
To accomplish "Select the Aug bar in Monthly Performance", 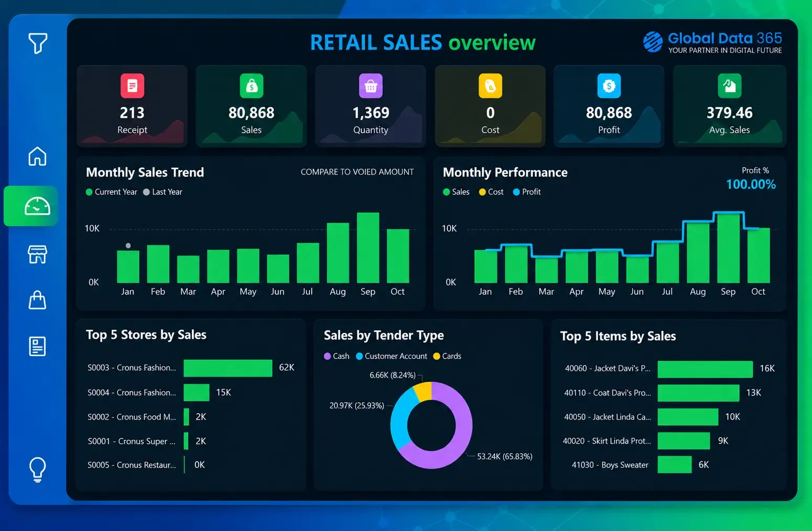I will (x=698, y=253).
